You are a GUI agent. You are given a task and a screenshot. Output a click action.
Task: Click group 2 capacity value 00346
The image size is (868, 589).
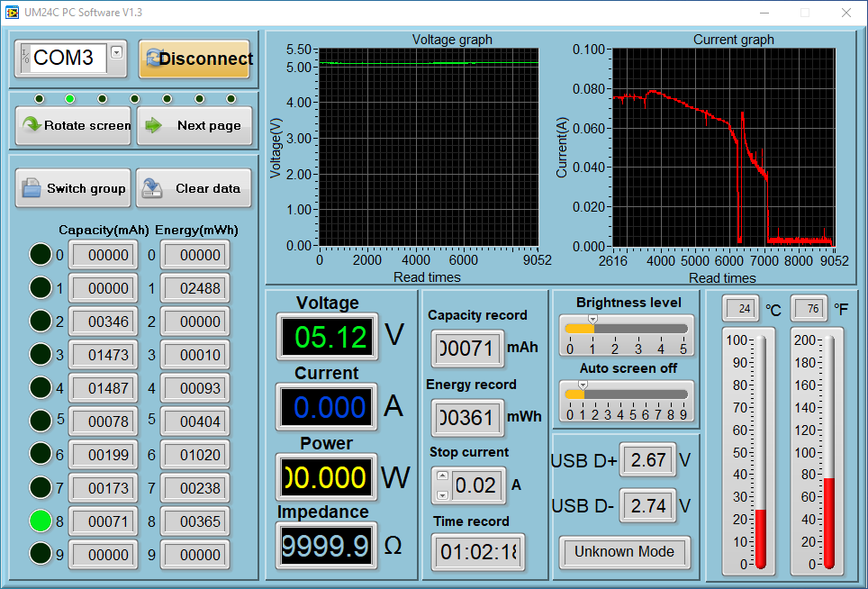pyautogui.click(x=104, y=322)
